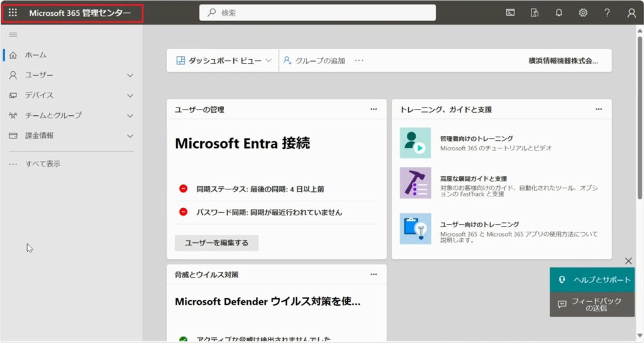Viewport: 644px width, 343px height.
Task: Click the ホーム house icon
Action: pos(13,55)
